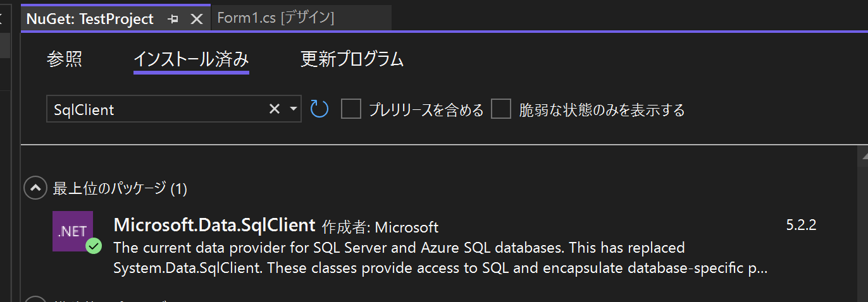Close the NuGet: TestProject tab
This screenshot has height=302, width=868.
197,20
